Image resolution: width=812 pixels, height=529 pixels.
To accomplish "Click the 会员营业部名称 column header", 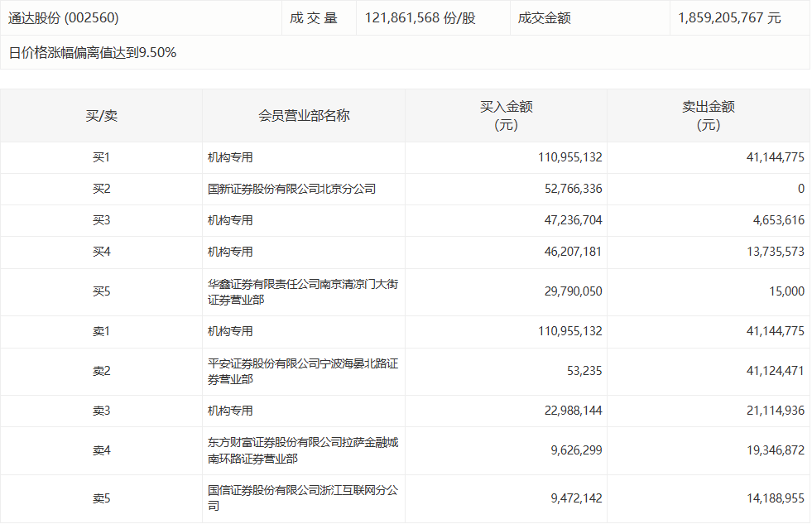I will pos(304,116).
